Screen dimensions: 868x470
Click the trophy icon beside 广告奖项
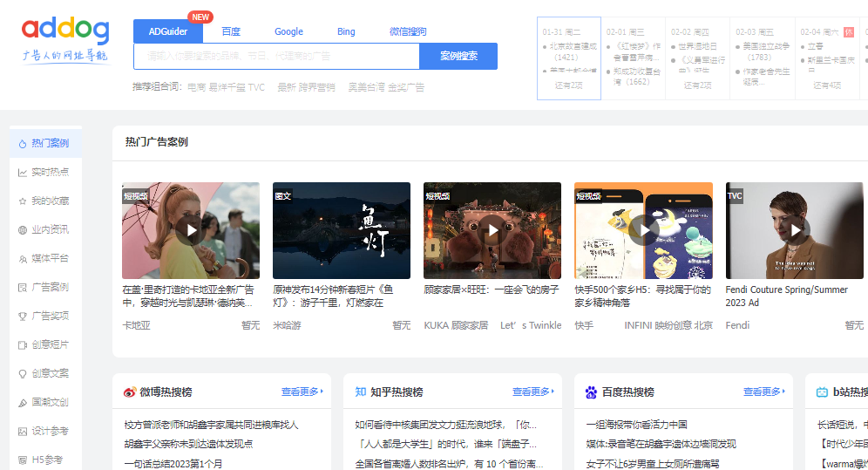tap(23, 317)
